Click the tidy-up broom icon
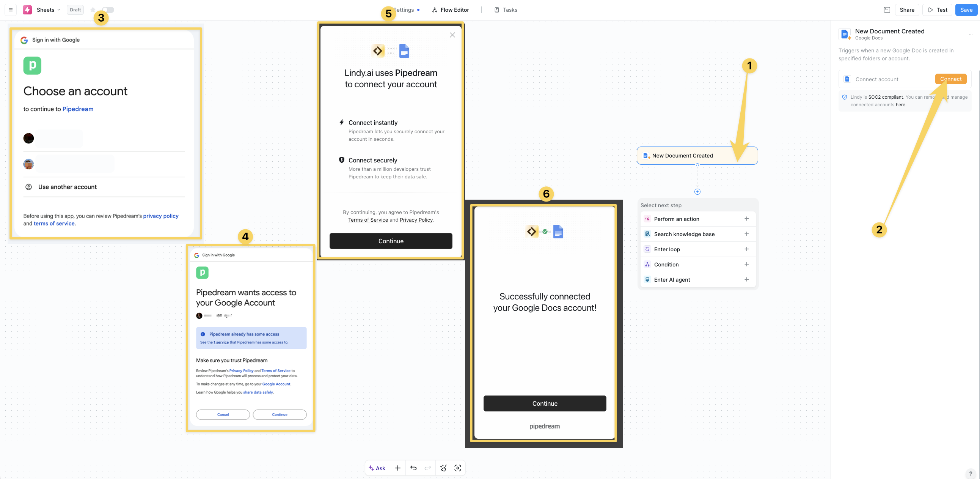 (443, 468)
